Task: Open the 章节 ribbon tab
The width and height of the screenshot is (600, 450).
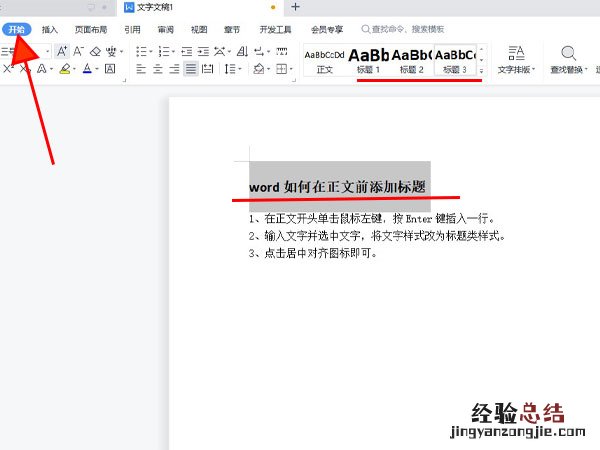Action: (x=232, y=29)
